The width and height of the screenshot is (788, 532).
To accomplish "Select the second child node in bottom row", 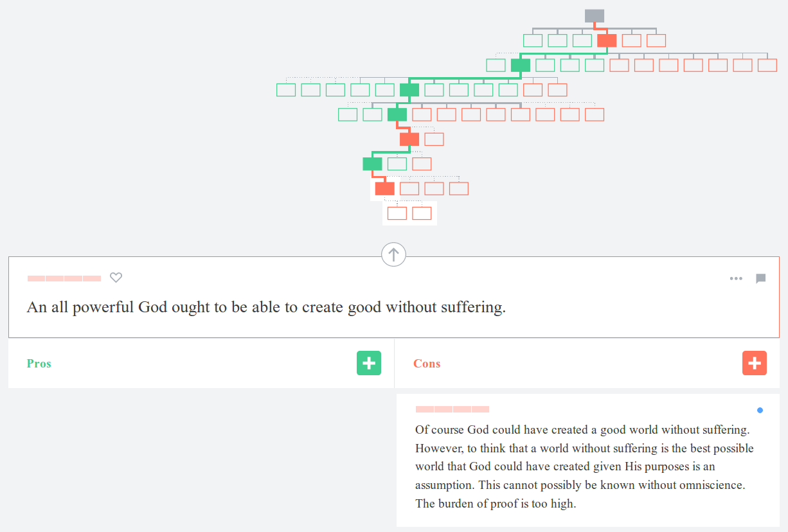I will [422, 213].
